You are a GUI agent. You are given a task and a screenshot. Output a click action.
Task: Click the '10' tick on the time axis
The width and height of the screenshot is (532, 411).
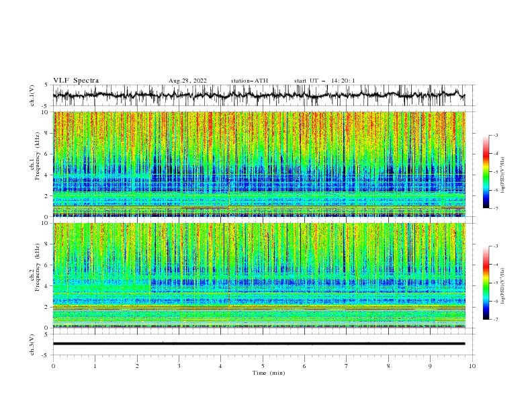[x=472, y=366]
